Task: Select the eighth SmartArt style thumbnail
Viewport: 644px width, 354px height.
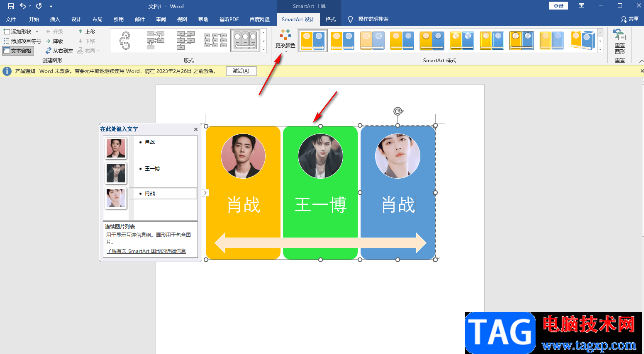Action: coord(522,41)
